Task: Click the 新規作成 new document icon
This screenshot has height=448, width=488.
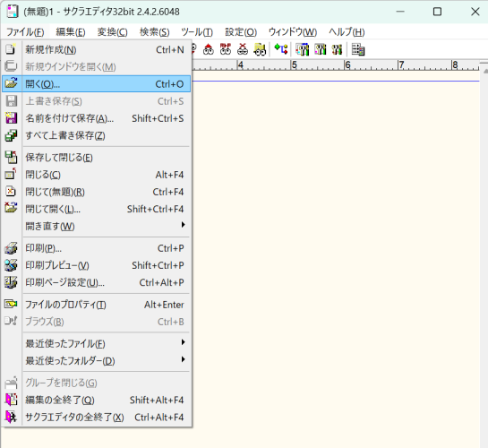Action: click(11, 49)
